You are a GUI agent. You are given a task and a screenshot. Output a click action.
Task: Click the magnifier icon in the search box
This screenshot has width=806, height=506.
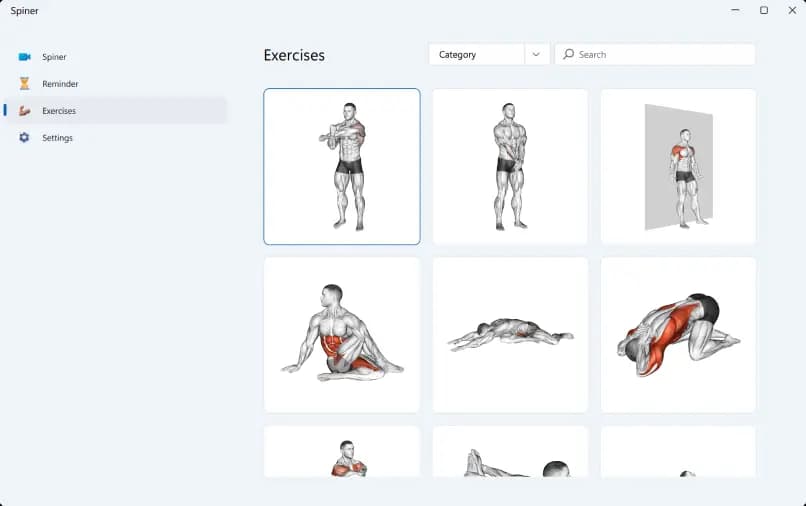568,54
